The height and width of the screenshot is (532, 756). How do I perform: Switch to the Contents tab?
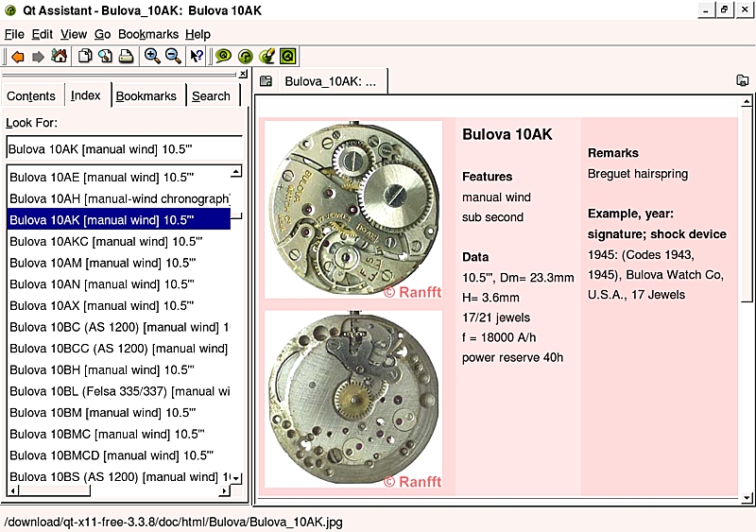[31, 95]
